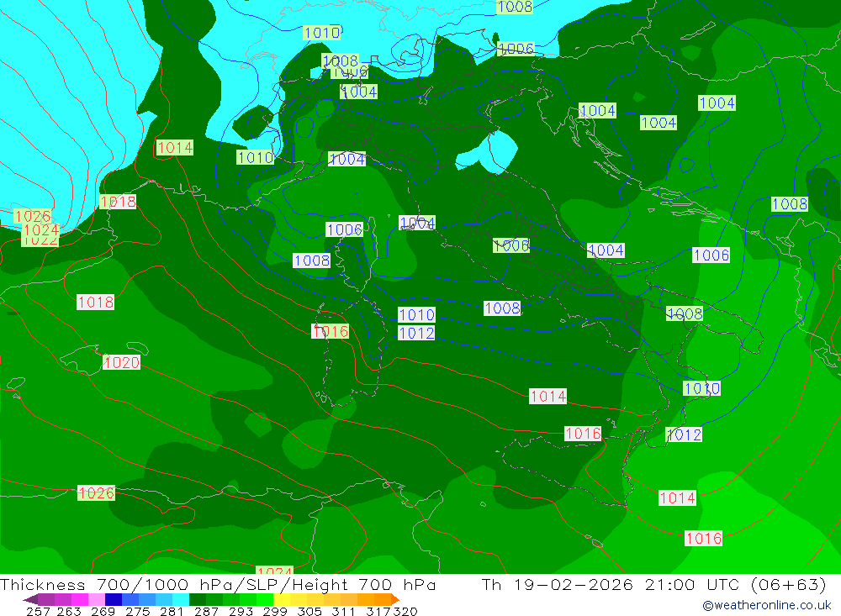Choose the bright lime green legend swatch
The height and width of the screenshot is (616, 841).
265,599
